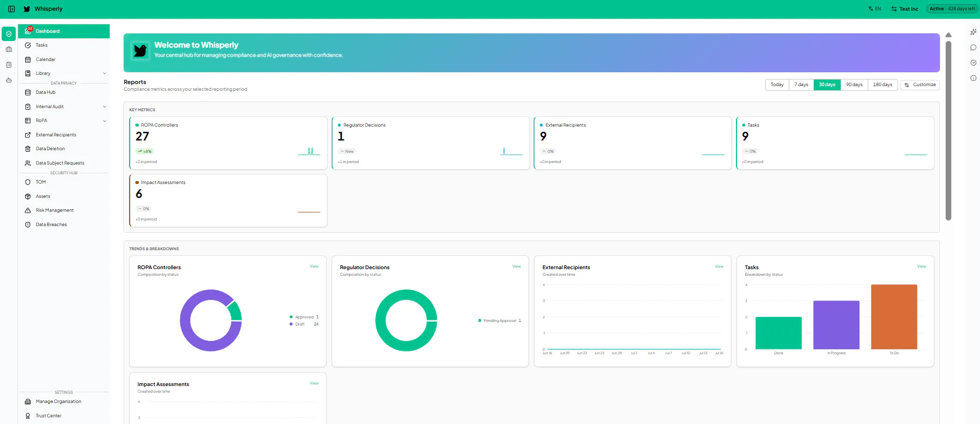The width and height of the screenshot is (980, 424).
Task: Click View on the External Recipients chart
Action: click(x=719, y=267)
